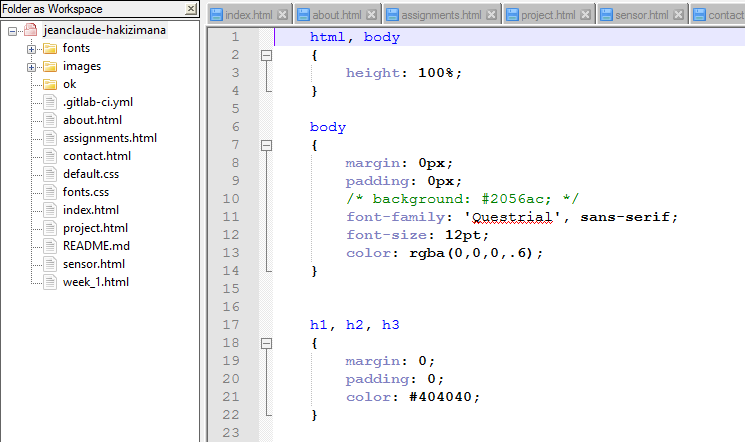Close the index.html tab
Image resolution: width=745 pixels, height=442 pixels.
[282, 15]
